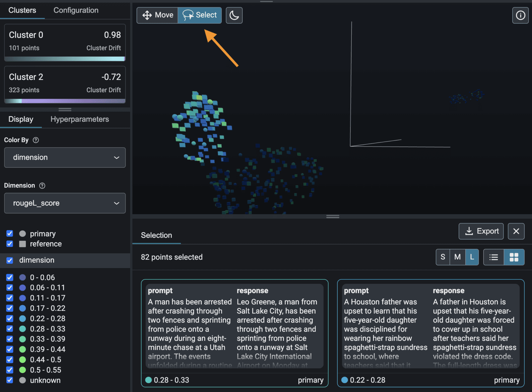Switch selection to list view
This screenshot has height=392, width=532.
pyautogui.click(x=493, y=257)
